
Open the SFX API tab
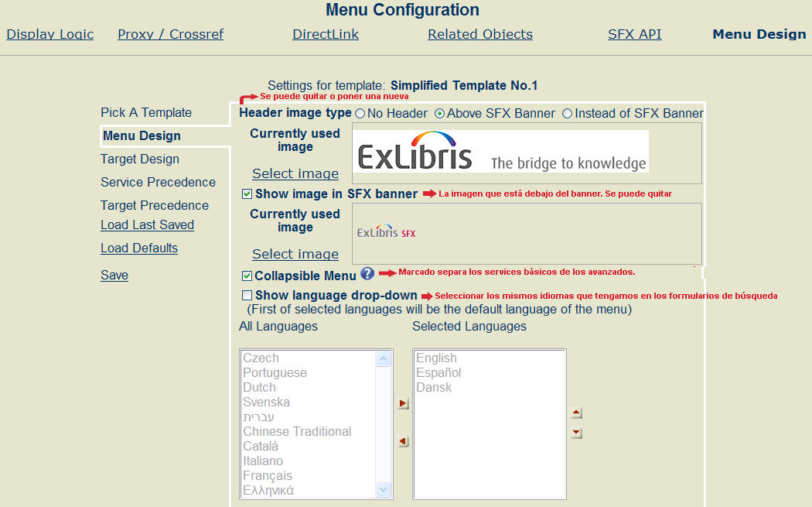tap(635, 34)
